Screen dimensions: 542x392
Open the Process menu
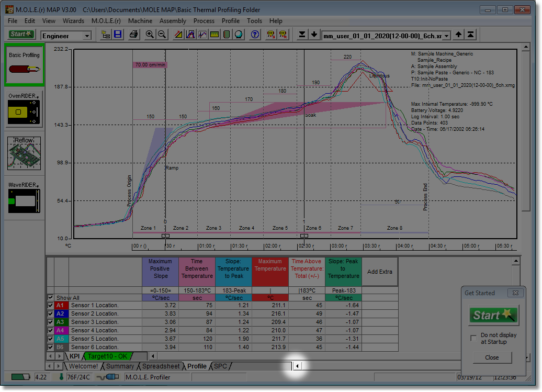coord(204,21)
